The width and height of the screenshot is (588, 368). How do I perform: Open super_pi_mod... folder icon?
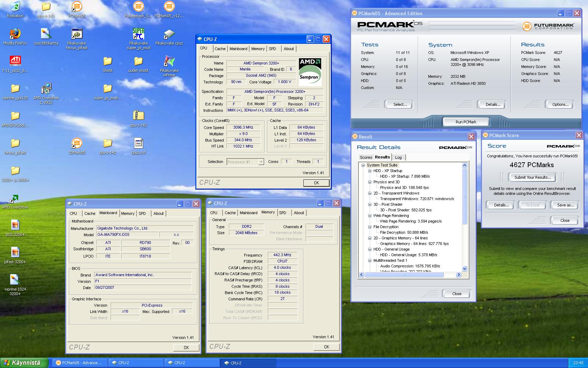tap(107, 89)
